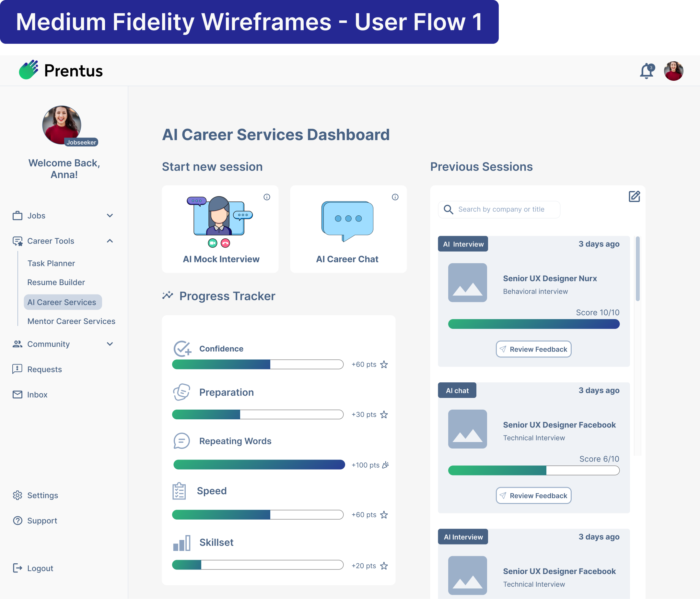Click star next to +20 pts
Image resolution: width=700 pixels, height=599 pixels.
(384, 566)
